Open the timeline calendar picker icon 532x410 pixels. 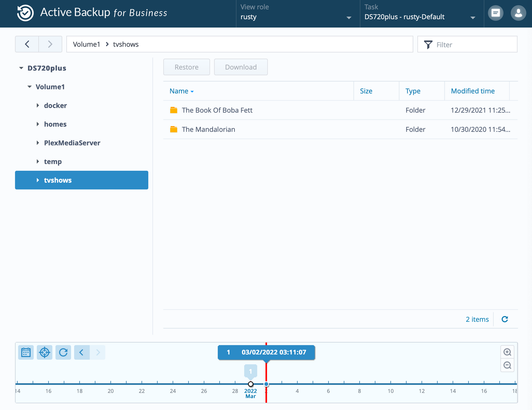(26, 352)
